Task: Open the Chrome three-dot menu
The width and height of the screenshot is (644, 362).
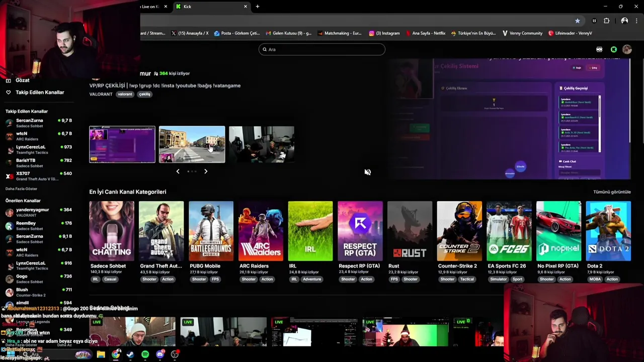Action: point(637,21)
